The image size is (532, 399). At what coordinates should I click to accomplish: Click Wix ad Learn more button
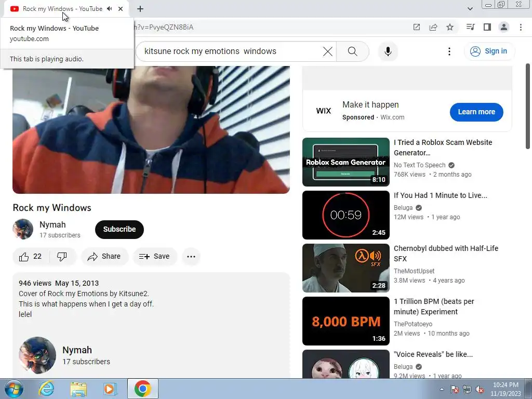tap(476, 112)
